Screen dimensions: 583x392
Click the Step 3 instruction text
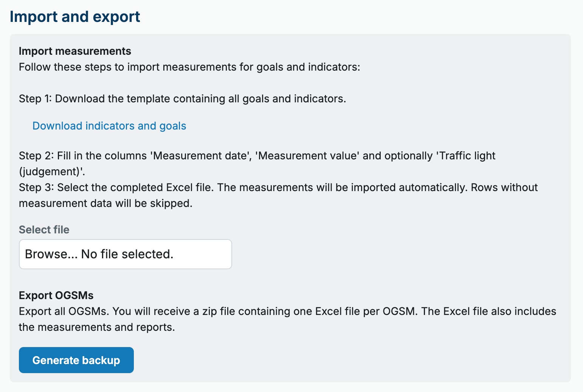pyautogui.click(x=278, y=195)
